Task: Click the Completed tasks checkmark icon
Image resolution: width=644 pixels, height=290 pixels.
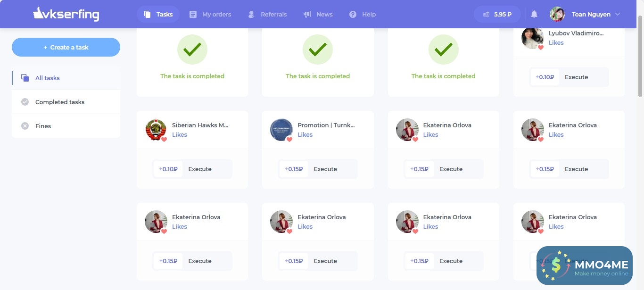Action: click(x=25, y=101)
